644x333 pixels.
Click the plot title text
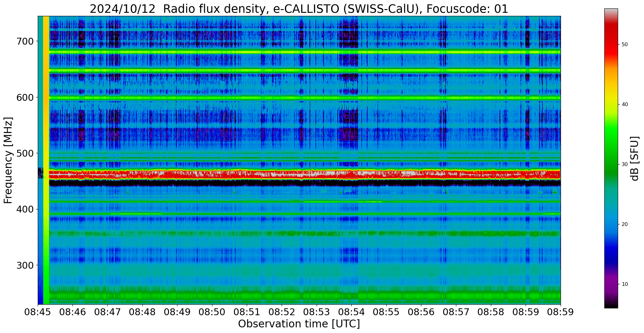pos(299,9)
